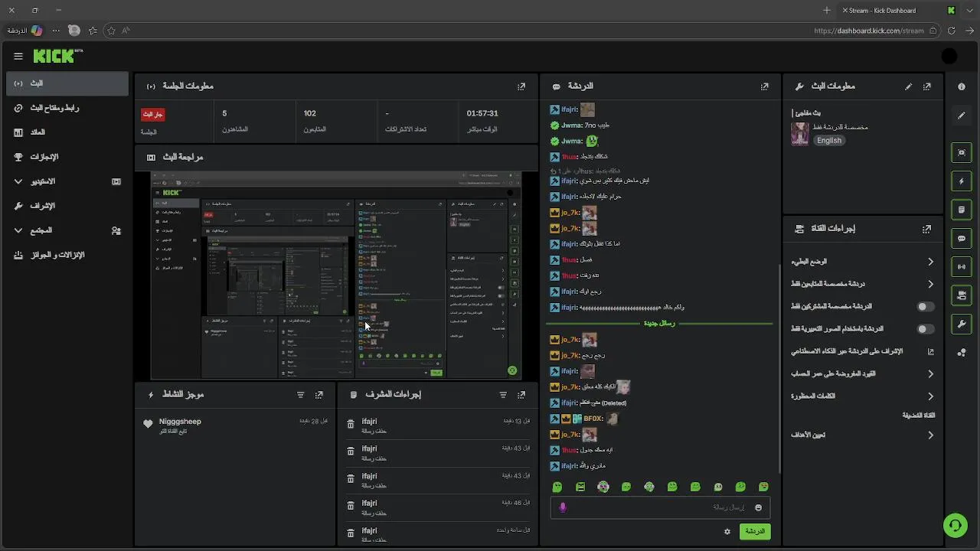Open the Revenue (العائد) sidebar item
This screenshot has width=980, height=551.
click(67, 132)
